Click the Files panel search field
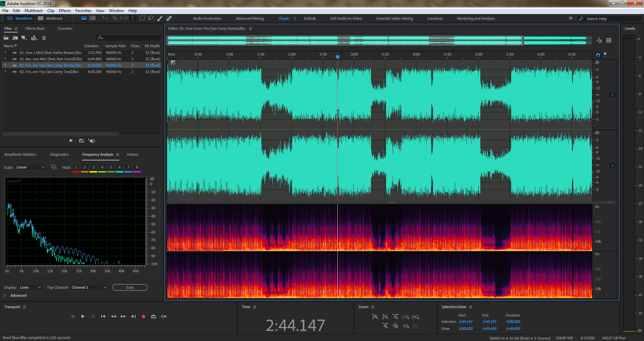The height and width of the screenshot is (341, 644). coord(129,38)
